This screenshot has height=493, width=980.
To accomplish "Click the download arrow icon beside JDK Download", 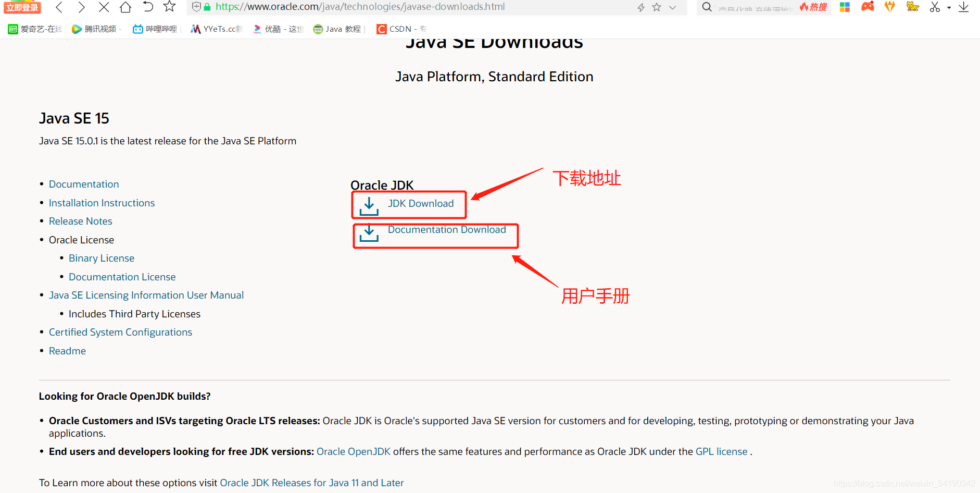I will 369,206.
